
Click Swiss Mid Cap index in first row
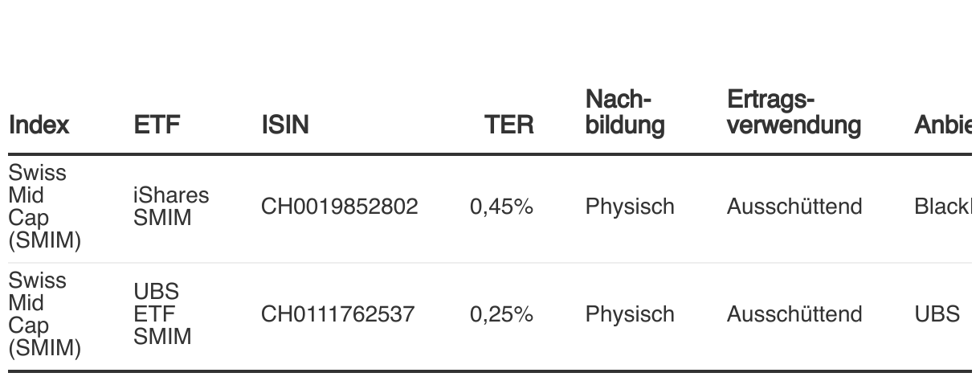click(45, 207)
